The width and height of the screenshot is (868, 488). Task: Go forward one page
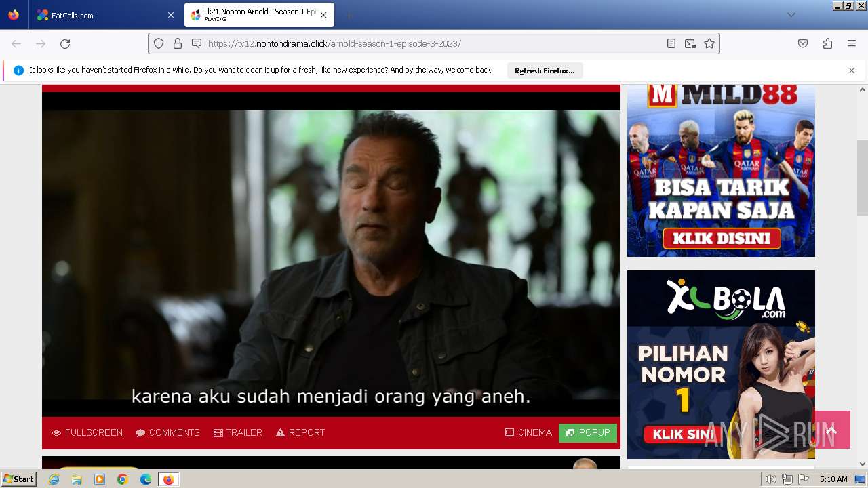click(41, 43)
